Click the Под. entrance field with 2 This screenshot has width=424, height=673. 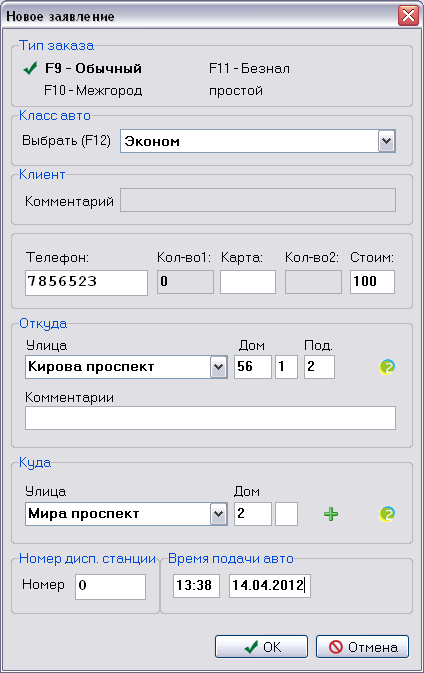(x=319, y=367)
